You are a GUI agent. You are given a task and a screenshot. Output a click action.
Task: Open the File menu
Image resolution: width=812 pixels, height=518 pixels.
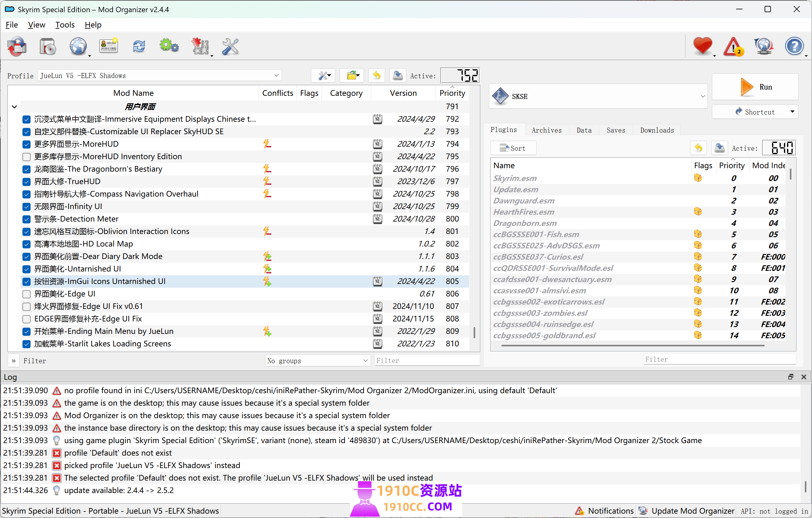pos(12,25)
